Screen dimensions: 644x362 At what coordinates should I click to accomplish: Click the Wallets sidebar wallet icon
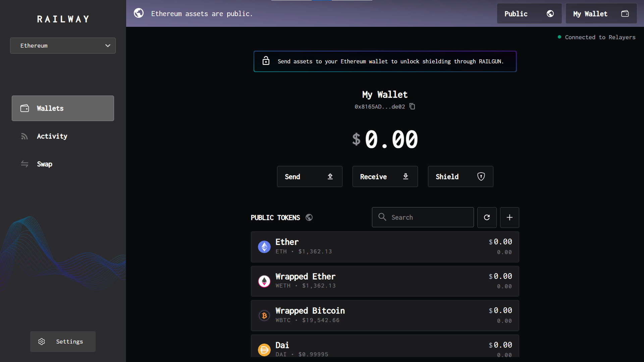tap(24, 108)
